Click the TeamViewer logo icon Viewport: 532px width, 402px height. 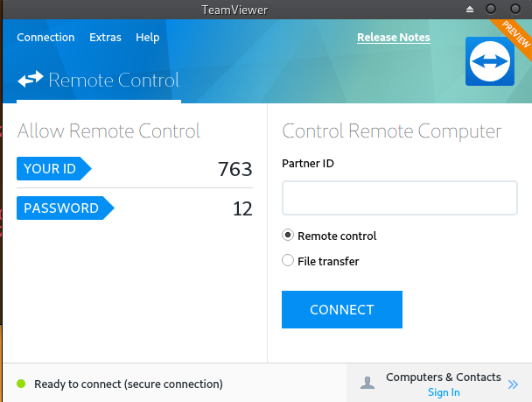pyautogui.click(x=490, y=61)
